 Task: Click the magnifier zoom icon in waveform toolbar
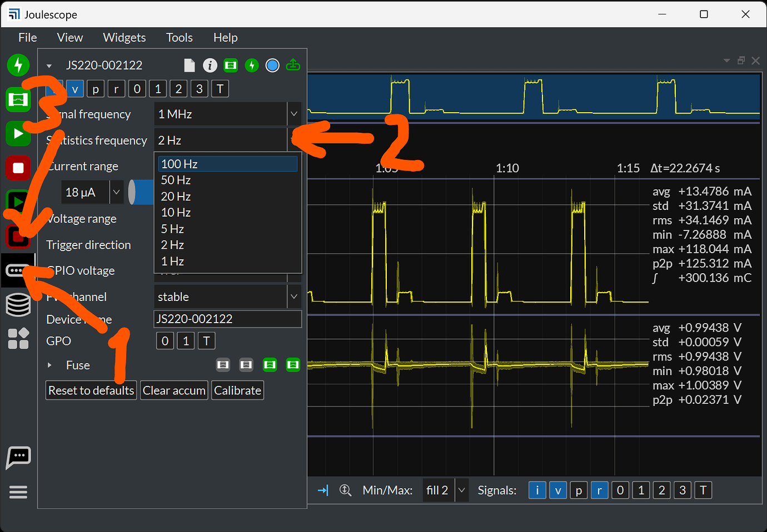point(346,490)
